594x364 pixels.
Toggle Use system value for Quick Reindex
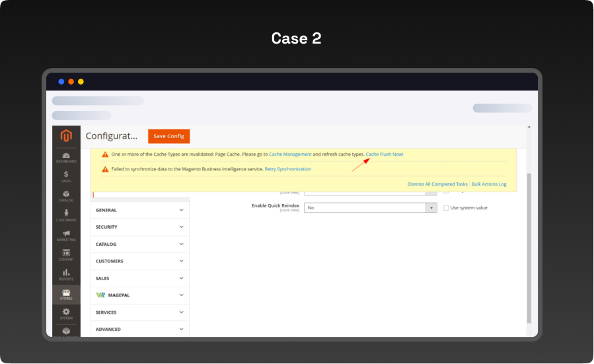coord(446,207)
